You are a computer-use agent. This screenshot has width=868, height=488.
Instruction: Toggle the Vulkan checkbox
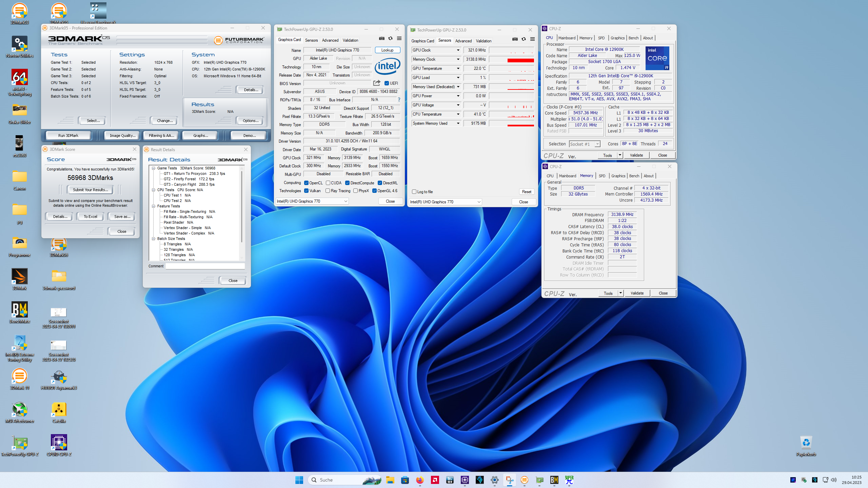[x=306, y=191]
